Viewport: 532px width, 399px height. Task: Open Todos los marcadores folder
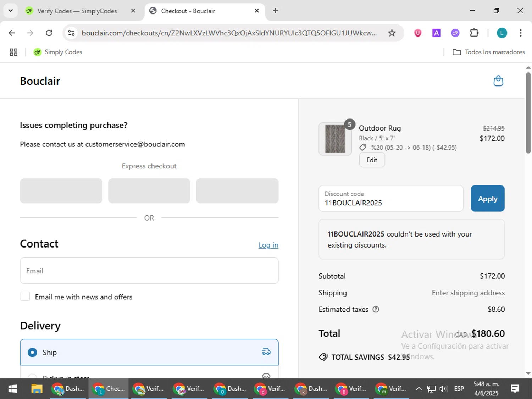488,52
